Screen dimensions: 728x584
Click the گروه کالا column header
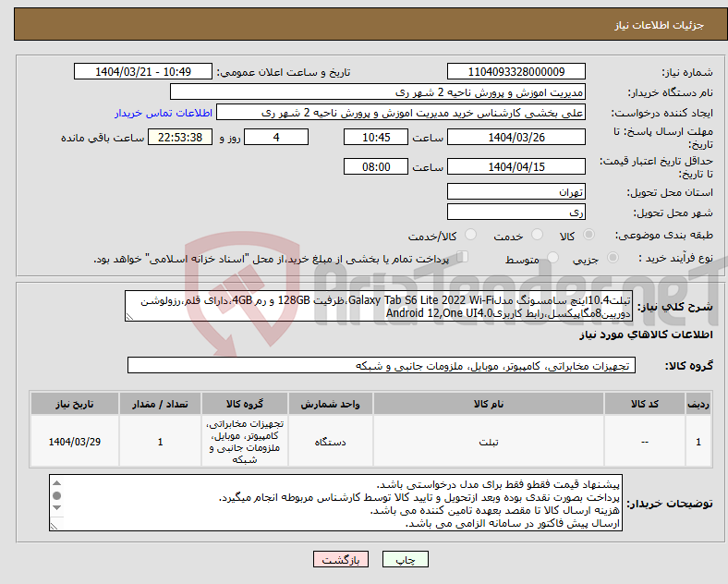point(244,404)
